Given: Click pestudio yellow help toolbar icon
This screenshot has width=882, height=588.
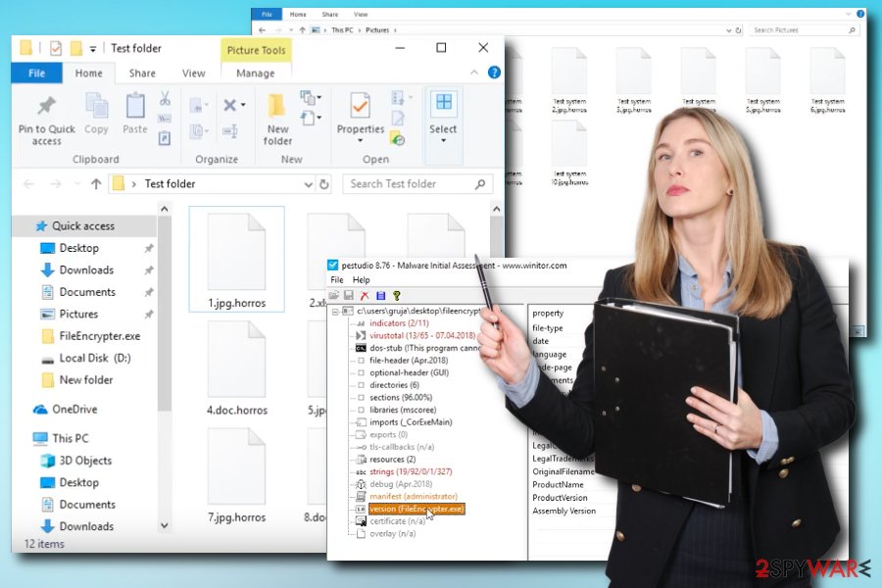Looking at the screenshot, I should [397, 295].
